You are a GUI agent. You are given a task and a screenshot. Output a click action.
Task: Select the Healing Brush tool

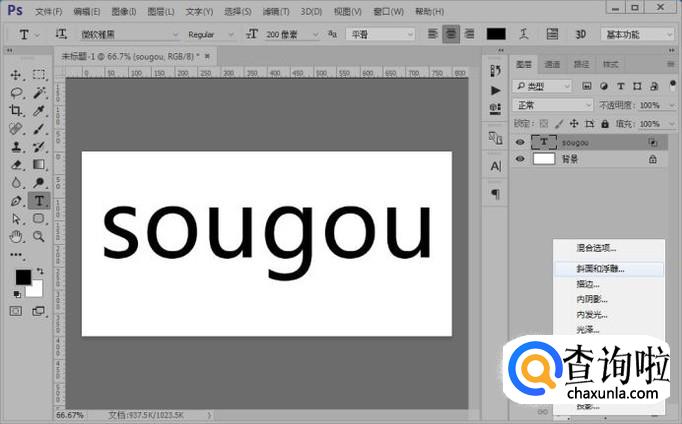pyautogui.click(x=16, y=129)
